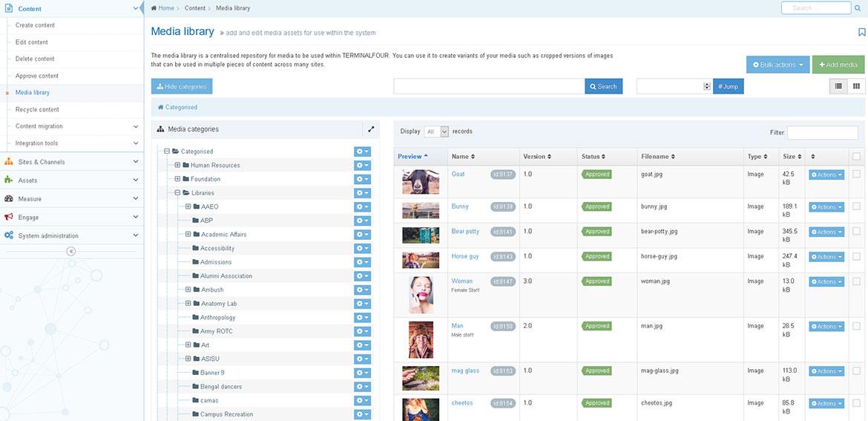Open gear menu for Human Resources folder
The width and height of the screenshot is (868, 421).
pos(362,165)
